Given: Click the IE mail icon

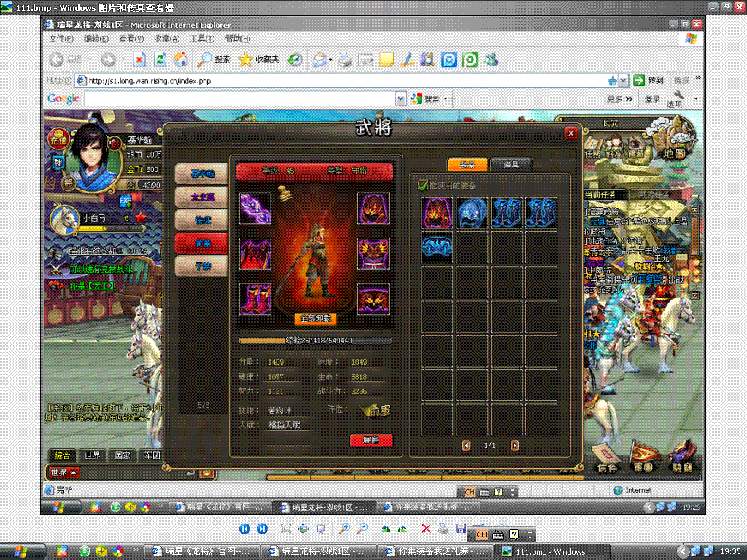Looking at the screenshot, I should 320,60.
